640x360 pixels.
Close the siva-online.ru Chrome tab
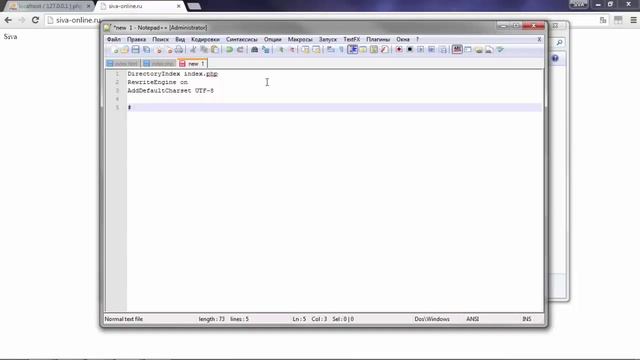(x=178, y=6)
